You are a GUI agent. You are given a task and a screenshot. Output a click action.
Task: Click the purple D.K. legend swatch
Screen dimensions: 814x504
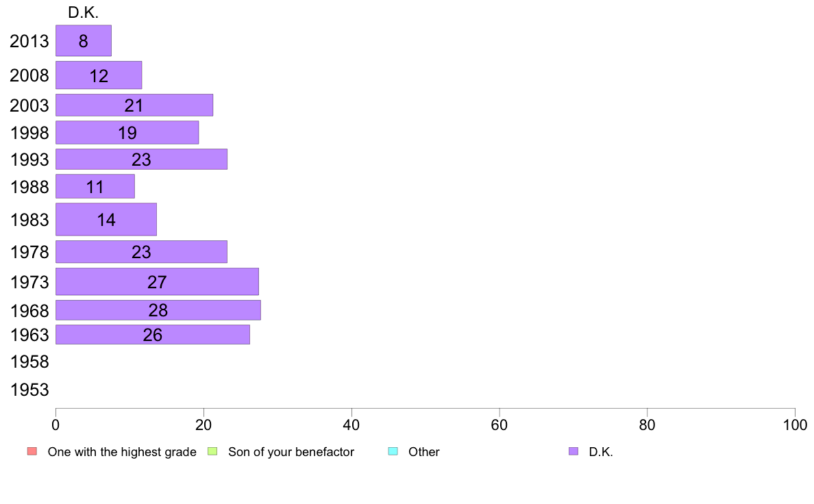coord(573,451)
